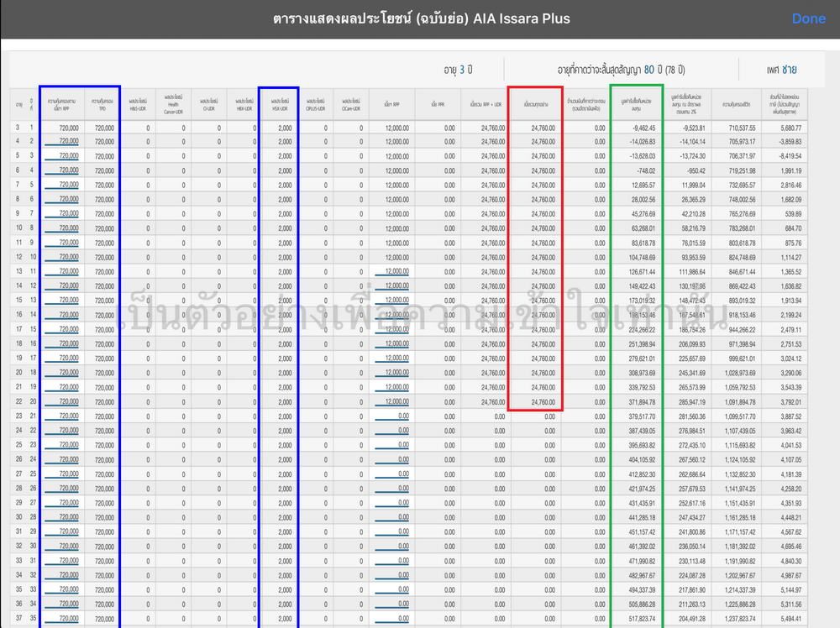The image size is (840, 628).
Task: Select the cell showing 339,792.53
Action: (x=643, y=388)
